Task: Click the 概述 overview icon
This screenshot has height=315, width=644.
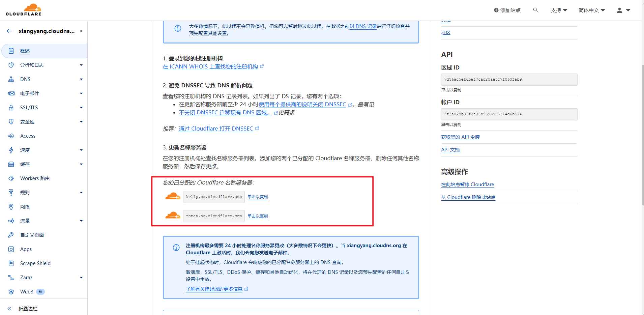Action: pyautogui.click(x=11, y=51)
